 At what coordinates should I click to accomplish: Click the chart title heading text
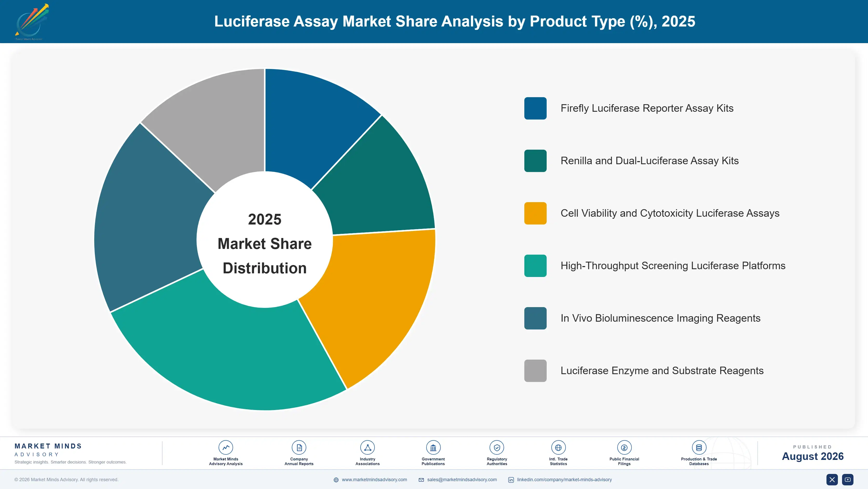click(x=455, y=22)
